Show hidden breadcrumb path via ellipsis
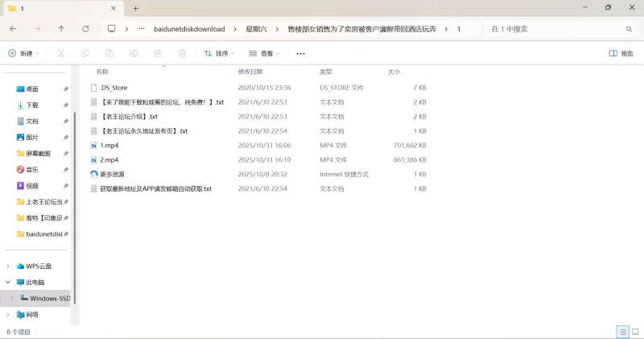This screenshot has width=644, height=339. (x=142, y=29)
